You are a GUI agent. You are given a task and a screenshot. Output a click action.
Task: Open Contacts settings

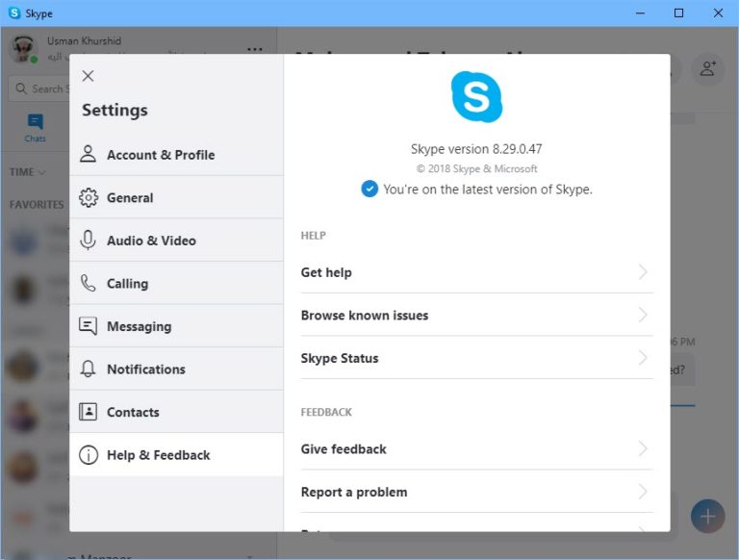pyautogui.click(x=177, y=412)
